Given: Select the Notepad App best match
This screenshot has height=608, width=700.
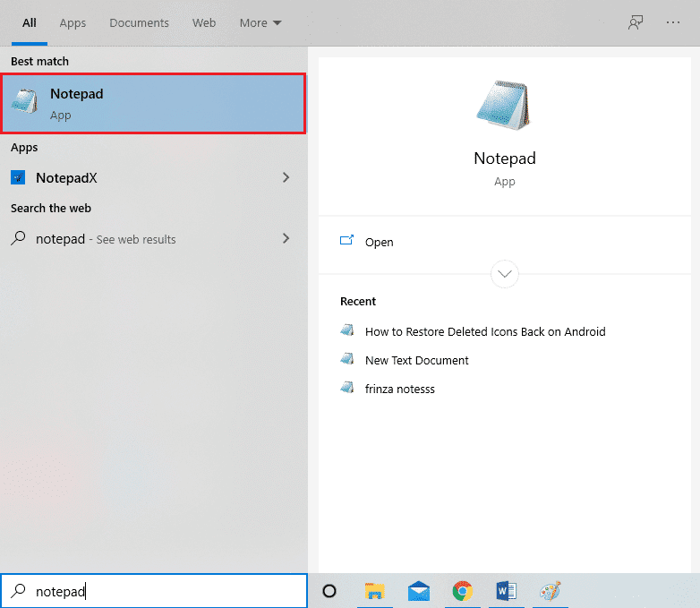Looking at the screenshot, I should coord(154,104).
